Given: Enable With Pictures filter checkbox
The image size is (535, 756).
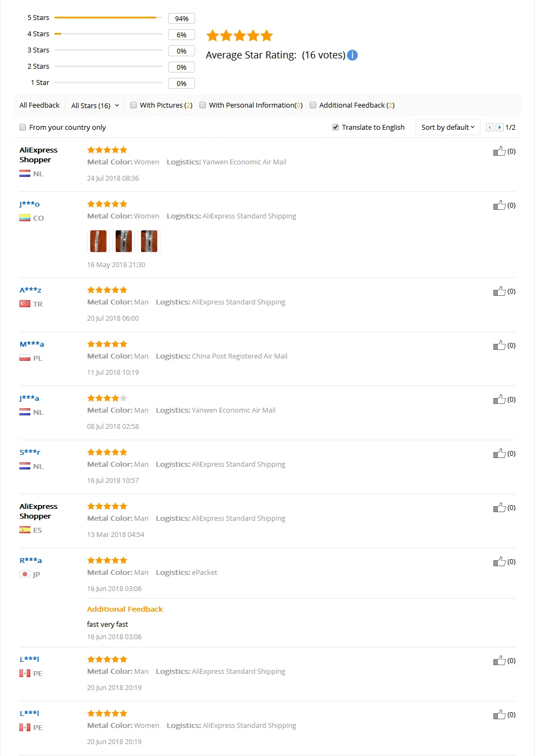Looking at the screenshot, I should (x=133, y=105).
